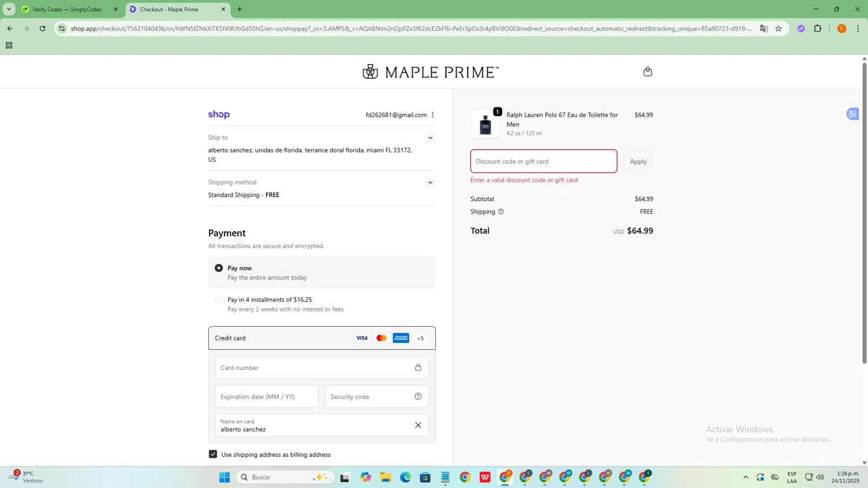The width and height of the screenshot is (868, 488).
Task: Click the Expiration date field
Action: point(267,397)
